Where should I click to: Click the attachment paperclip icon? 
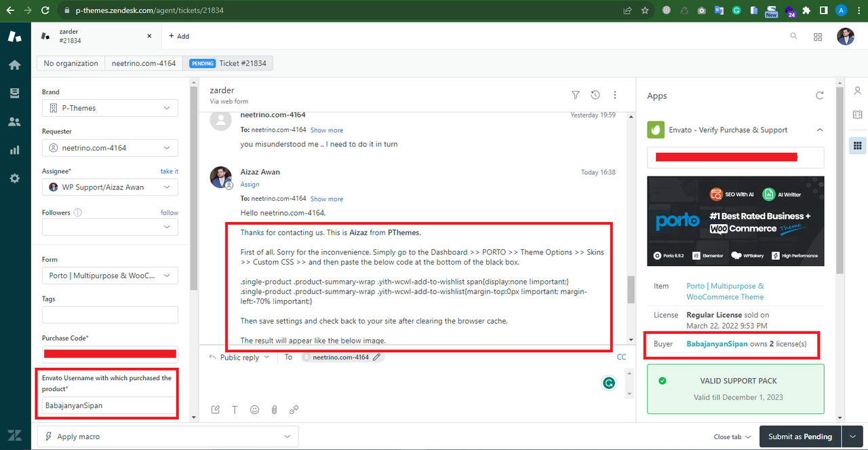pos(274,409)
